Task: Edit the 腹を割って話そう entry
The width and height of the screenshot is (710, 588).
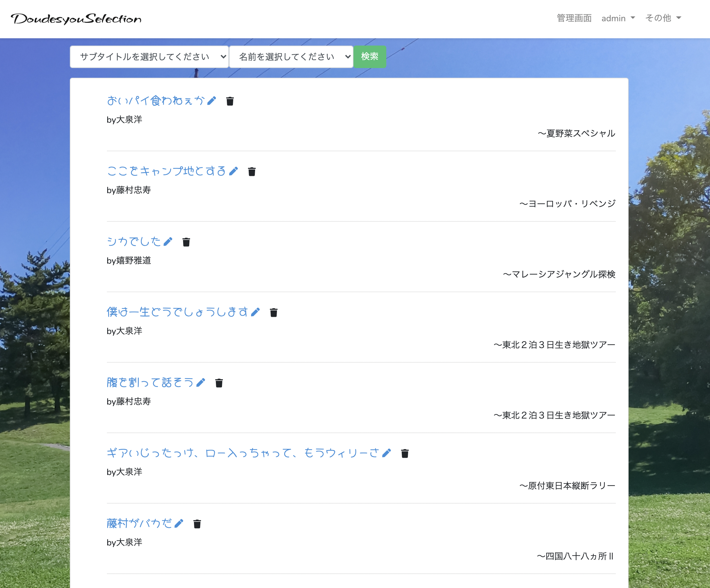Action: [x=200, y=382]
